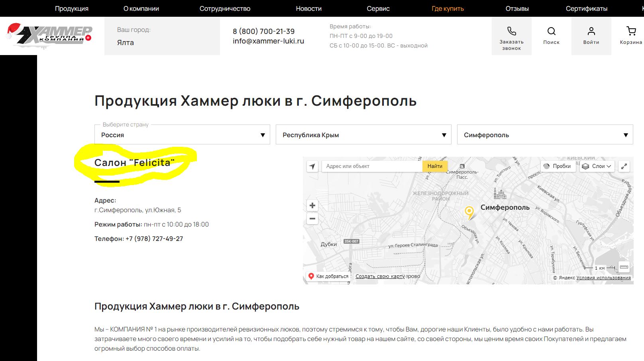Open the Сертификаты menu item
This screenshot has width=644, height=361.
pos(587,8)
